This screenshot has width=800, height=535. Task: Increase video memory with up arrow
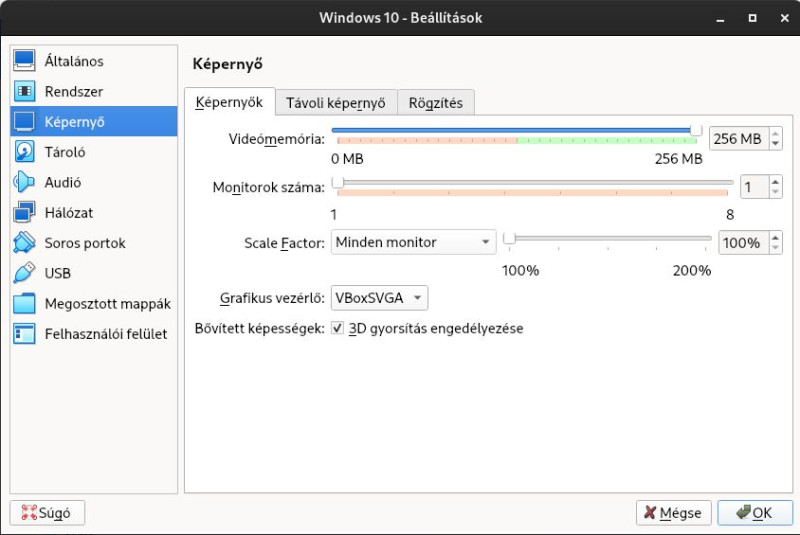[x=776, y=134]
